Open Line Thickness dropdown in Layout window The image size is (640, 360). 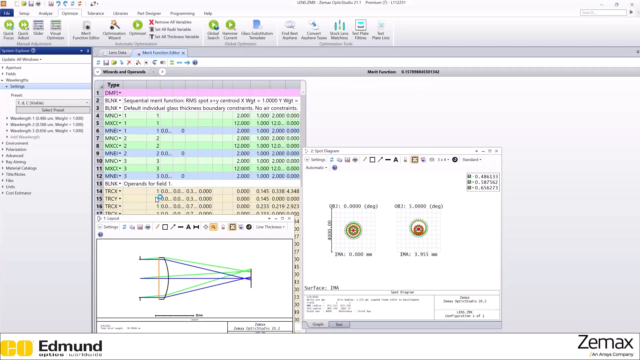click(270, 227)
